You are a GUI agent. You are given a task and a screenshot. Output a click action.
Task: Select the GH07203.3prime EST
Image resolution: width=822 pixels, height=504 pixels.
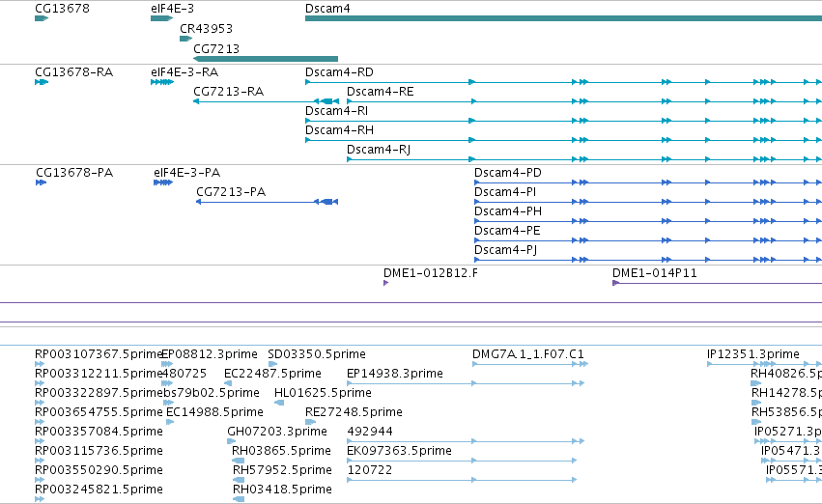pos(231,441)
